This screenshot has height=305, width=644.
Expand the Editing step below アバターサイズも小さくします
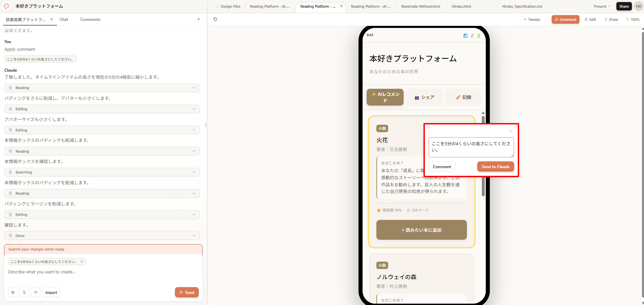tap(102, 130)
